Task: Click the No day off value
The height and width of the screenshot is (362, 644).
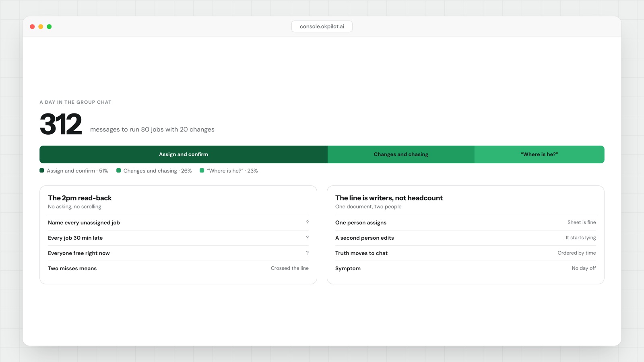Action: tap(584, 268)
